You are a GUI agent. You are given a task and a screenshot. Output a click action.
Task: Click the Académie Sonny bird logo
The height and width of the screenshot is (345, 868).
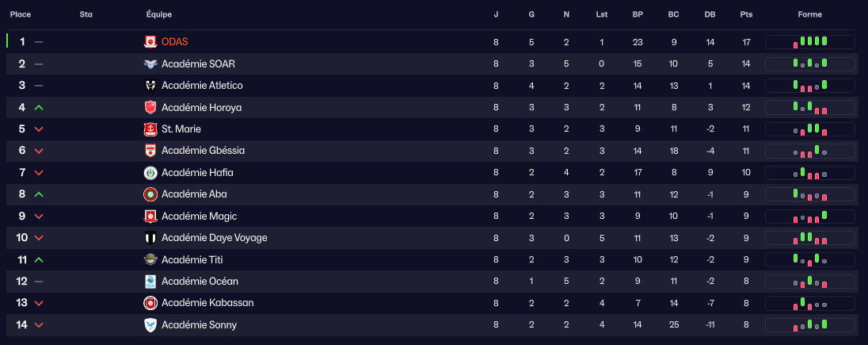(150, 325)
